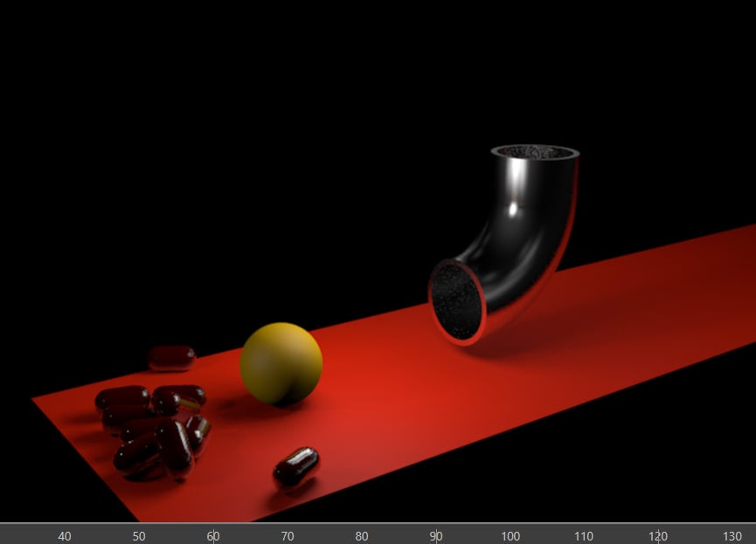Jump to frame 40 on the timeline
The image size is (756, 544).
(65, 536)
